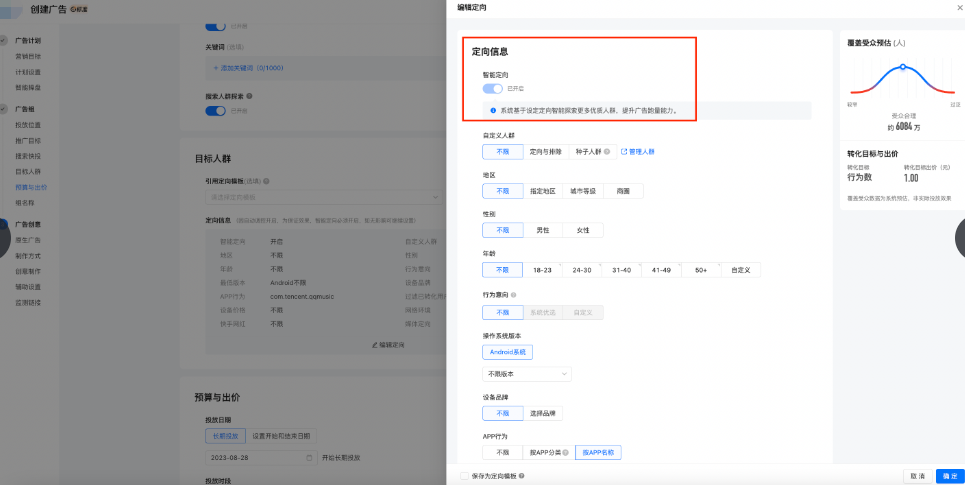Go to 目标人群 in sidebar
The width and height of the screenshot is (965, 485).
point(28,171)
